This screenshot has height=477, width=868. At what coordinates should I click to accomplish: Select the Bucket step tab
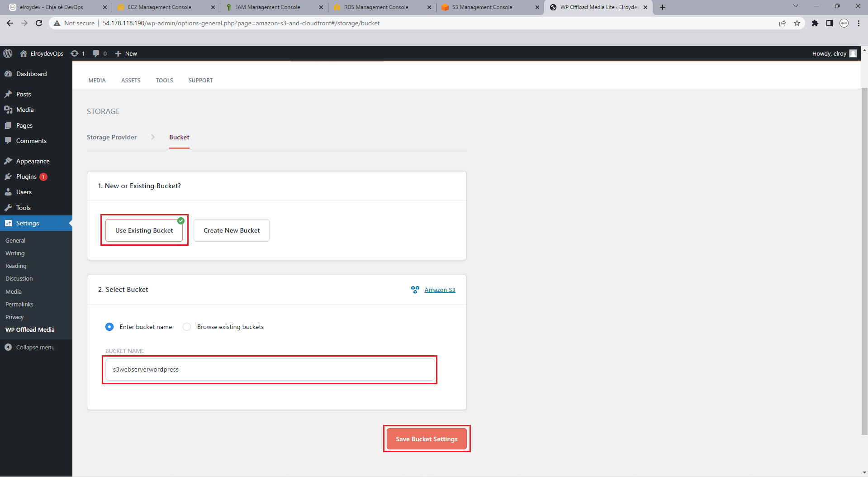pyautogui.click(x=179, y=137)
